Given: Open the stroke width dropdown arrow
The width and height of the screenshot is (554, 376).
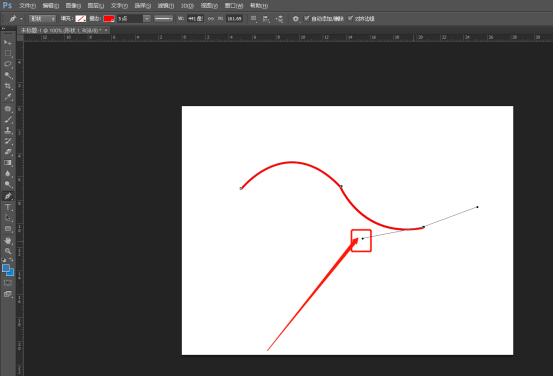Looking at the screenshot, I should pyautogui.click(x=147, y=18).
